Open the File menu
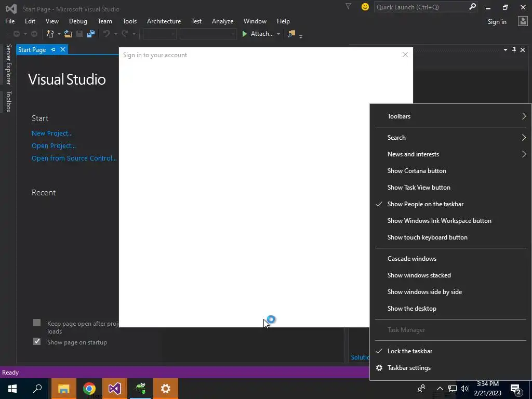This screenshot has height=399, width=532. (x=10, y=21)
